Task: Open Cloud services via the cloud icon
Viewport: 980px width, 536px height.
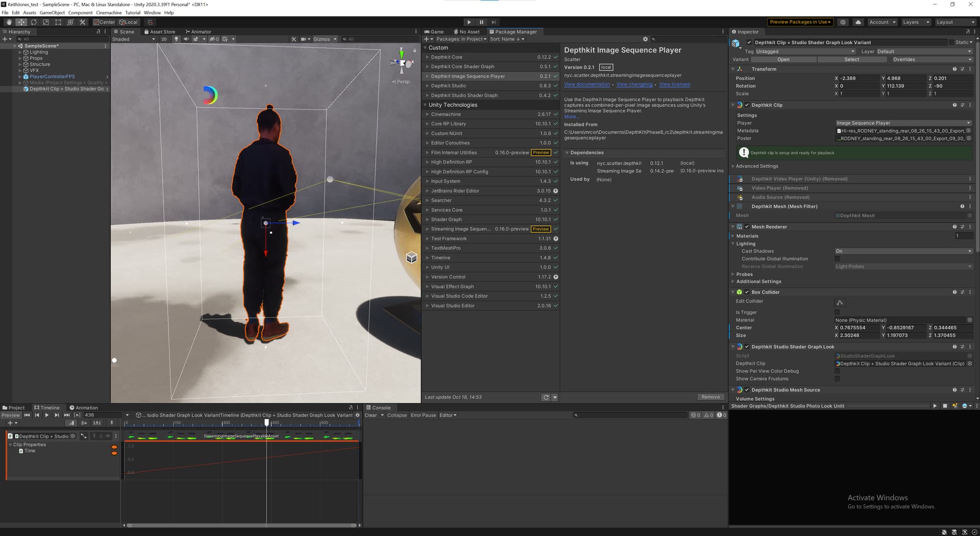Action: coord(858,22)
